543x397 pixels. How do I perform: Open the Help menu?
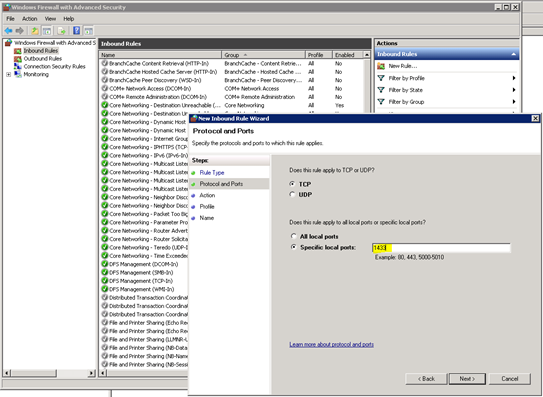pos(69,19)
